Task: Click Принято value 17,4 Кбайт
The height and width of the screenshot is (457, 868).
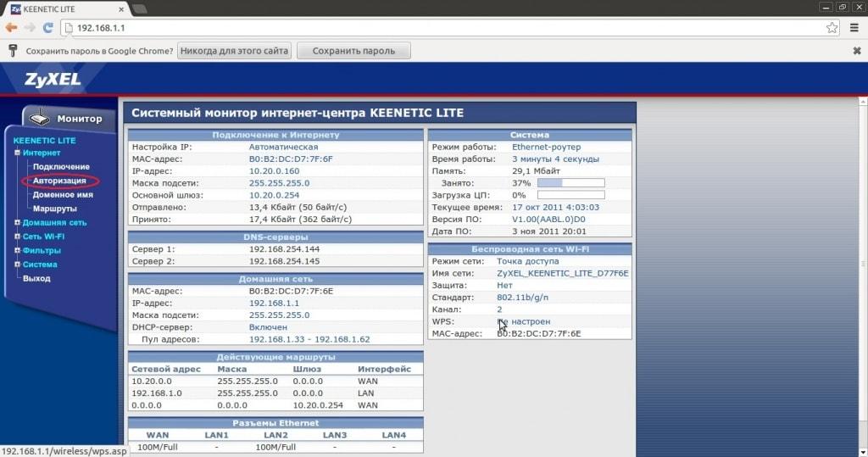Action: tap(300, 220)
